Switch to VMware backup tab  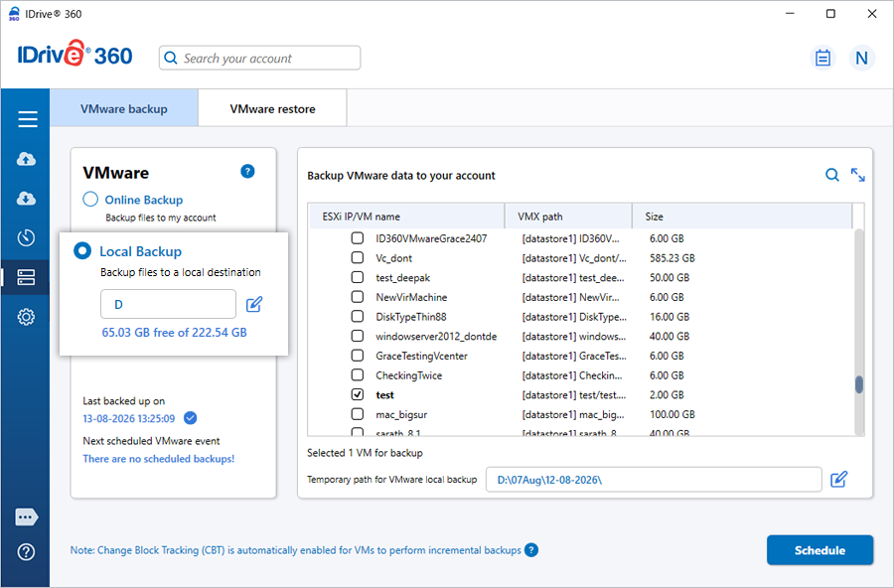pos(124,108)
